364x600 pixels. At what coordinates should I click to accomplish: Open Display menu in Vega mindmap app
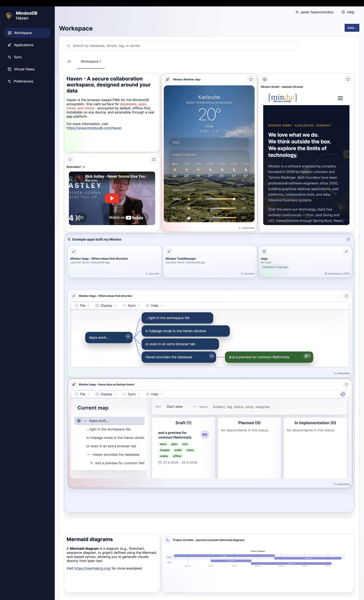(106, 306)
